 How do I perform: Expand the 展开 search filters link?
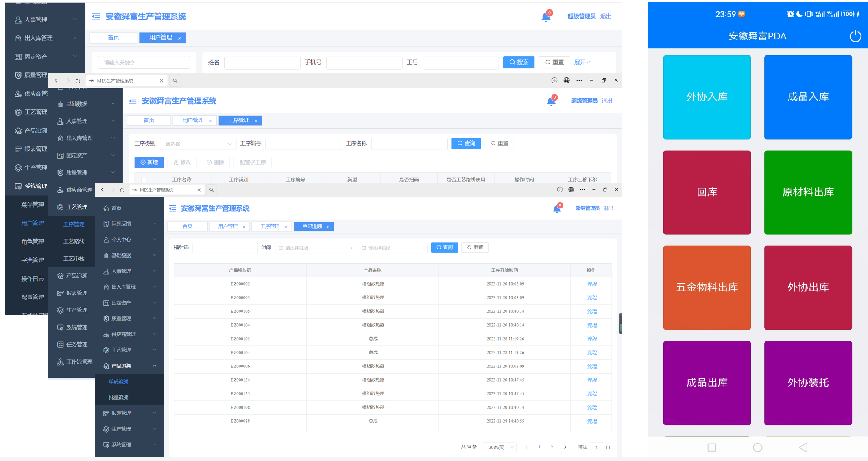click(582, 62)
